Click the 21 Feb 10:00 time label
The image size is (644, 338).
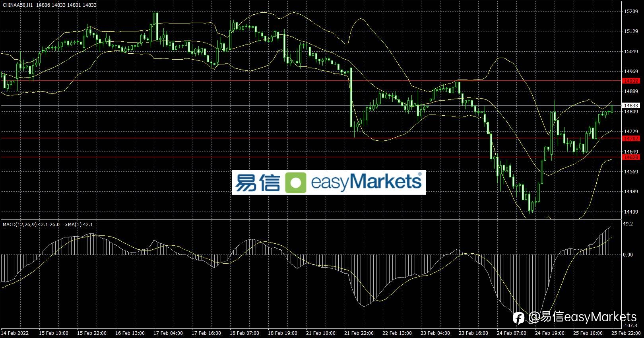321,333
